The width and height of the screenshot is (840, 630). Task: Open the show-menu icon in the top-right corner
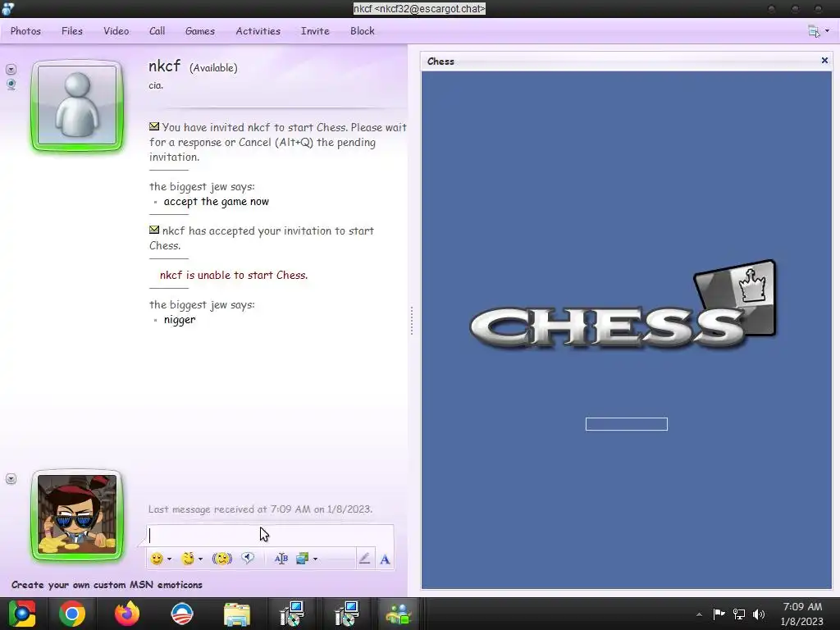tap(814, 31)
